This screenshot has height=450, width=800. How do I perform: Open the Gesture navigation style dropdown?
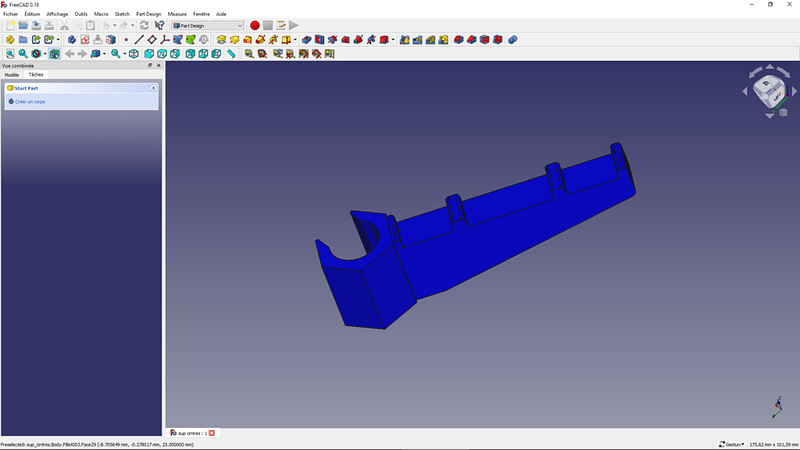tap(731, 444)
